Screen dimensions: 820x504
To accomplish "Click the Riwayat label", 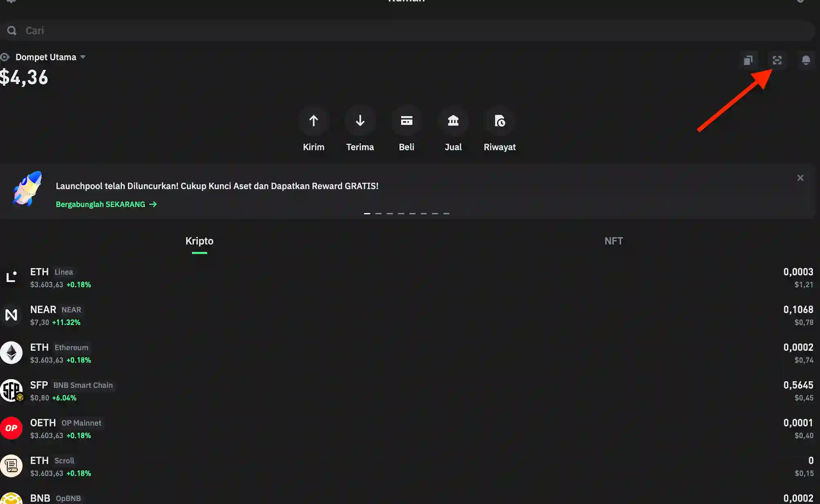I will (x=499, y=147).
